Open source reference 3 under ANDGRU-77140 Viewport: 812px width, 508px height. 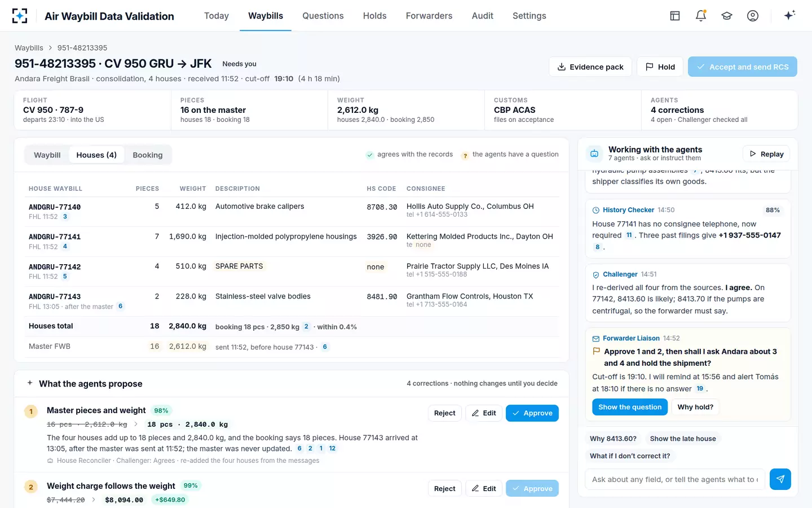[x=65, y=217]
